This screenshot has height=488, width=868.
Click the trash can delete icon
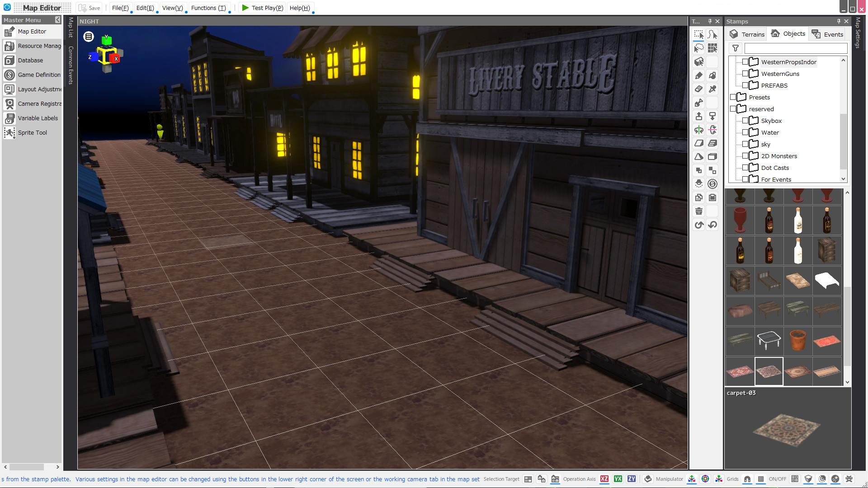[x=699, y=211]
